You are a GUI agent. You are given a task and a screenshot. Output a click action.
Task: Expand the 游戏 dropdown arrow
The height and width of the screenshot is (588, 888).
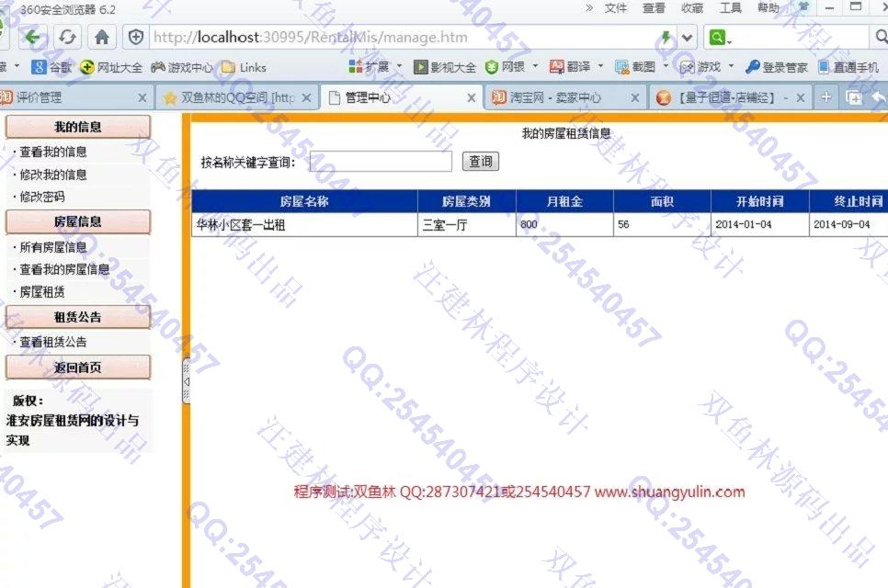click(731, 66)
